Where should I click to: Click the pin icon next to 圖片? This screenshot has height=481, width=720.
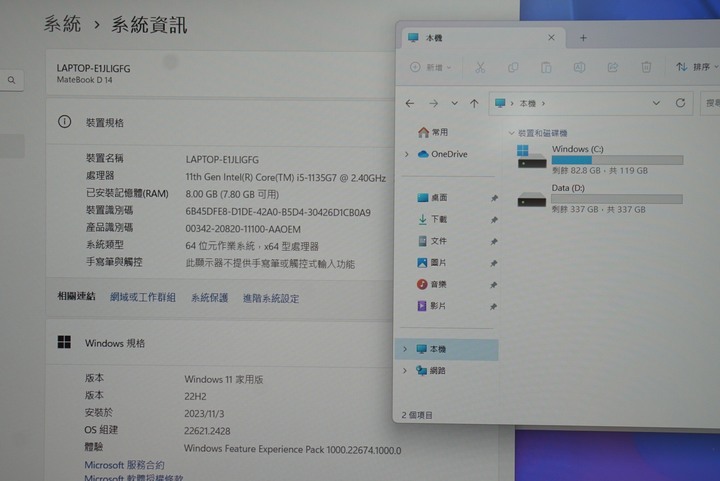494,263
